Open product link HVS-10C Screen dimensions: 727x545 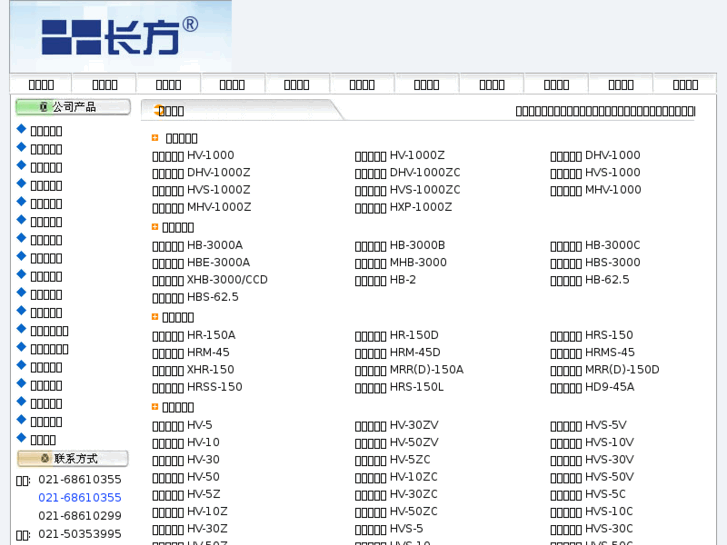click(x=592, y=512)
